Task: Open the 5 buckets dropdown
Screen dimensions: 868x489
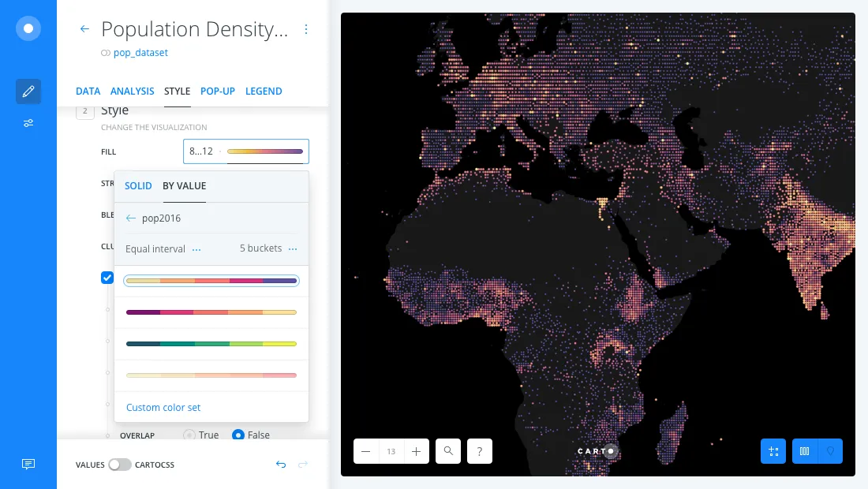Action: 293,249
